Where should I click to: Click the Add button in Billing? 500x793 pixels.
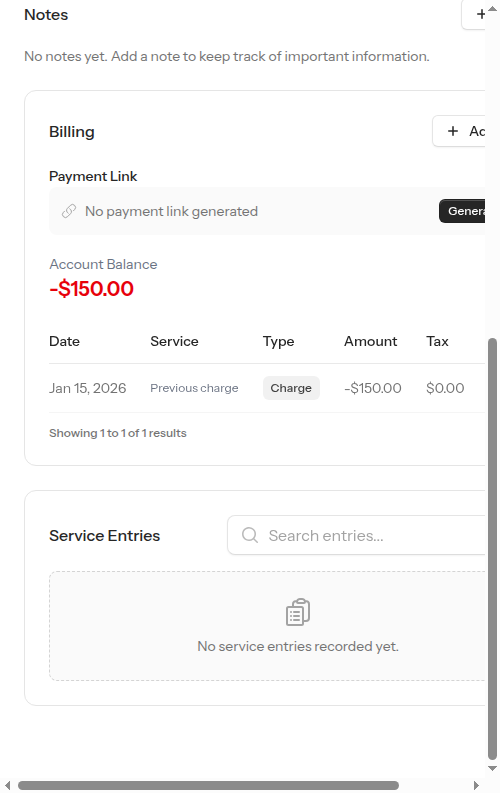coord(459,131)
